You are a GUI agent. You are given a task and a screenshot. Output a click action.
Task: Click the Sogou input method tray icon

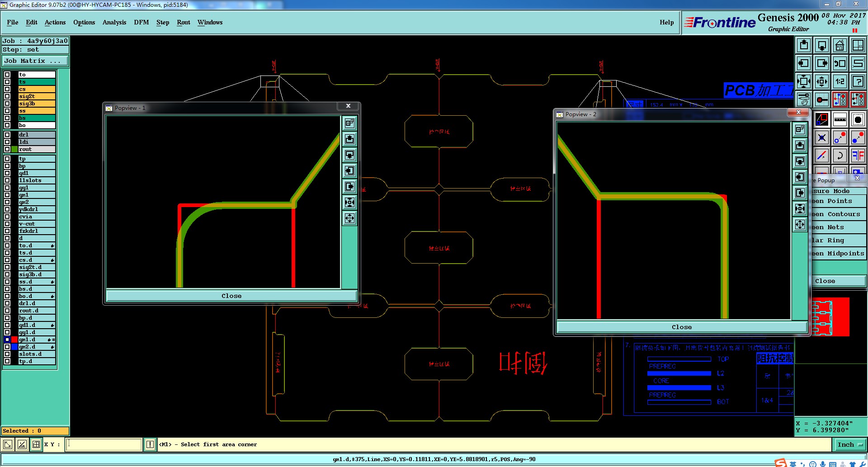(x=781, y=463)
